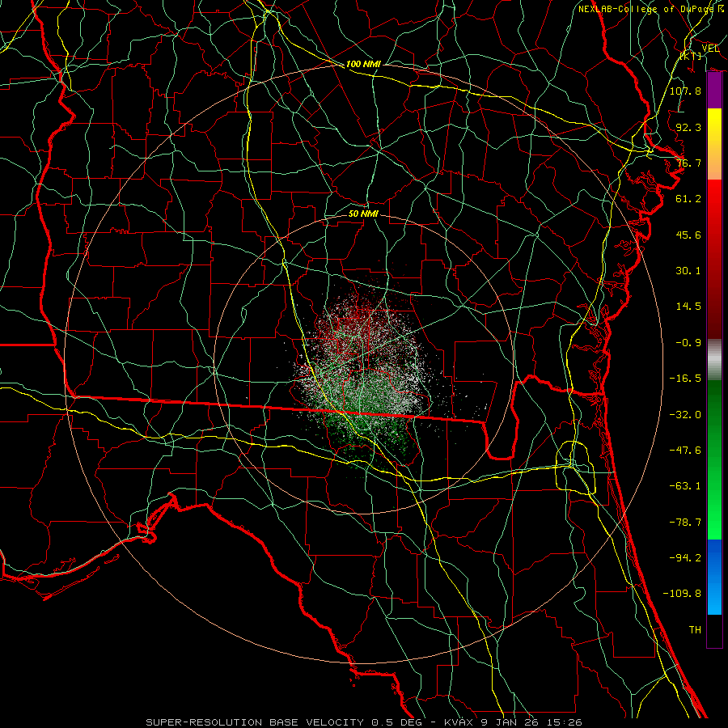Pick the purple segment of the color bar

point(714,91)
